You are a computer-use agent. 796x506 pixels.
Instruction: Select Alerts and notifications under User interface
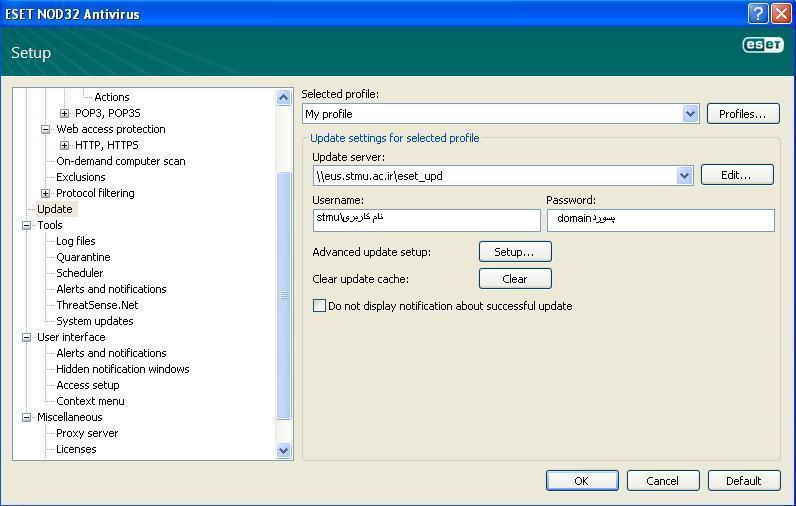tap(111, 353)
